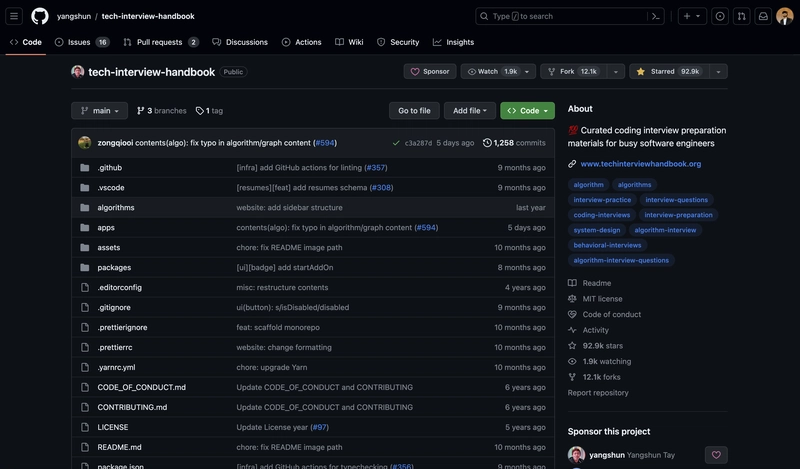Viewport: 800px width, 469px height.
Task: Open the green Code dropdown
Action: tap(528, 111)
